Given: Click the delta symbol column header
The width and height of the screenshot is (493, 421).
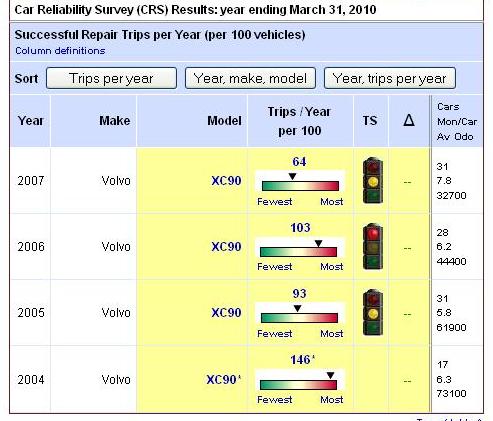Looking at the screenshot, I should tap(409, 120).
